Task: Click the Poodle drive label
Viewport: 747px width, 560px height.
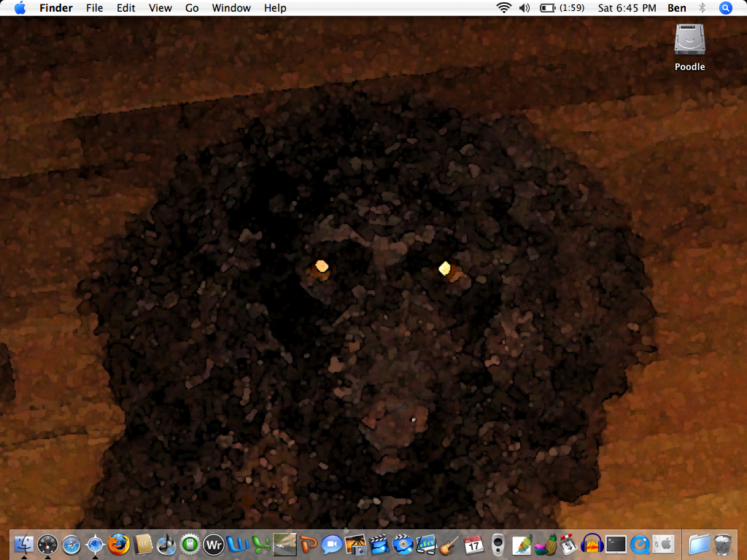Action: coord(689,66)
